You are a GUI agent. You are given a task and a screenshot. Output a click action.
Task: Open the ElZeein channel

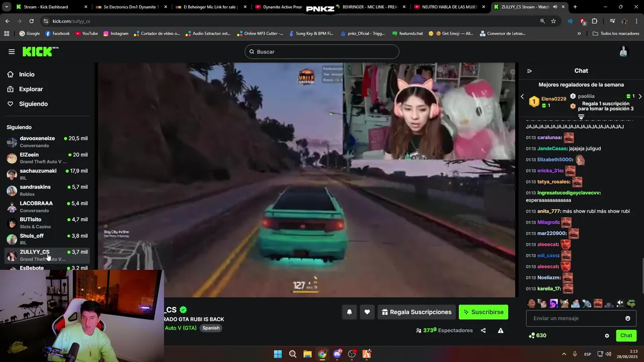click(47, 158)
